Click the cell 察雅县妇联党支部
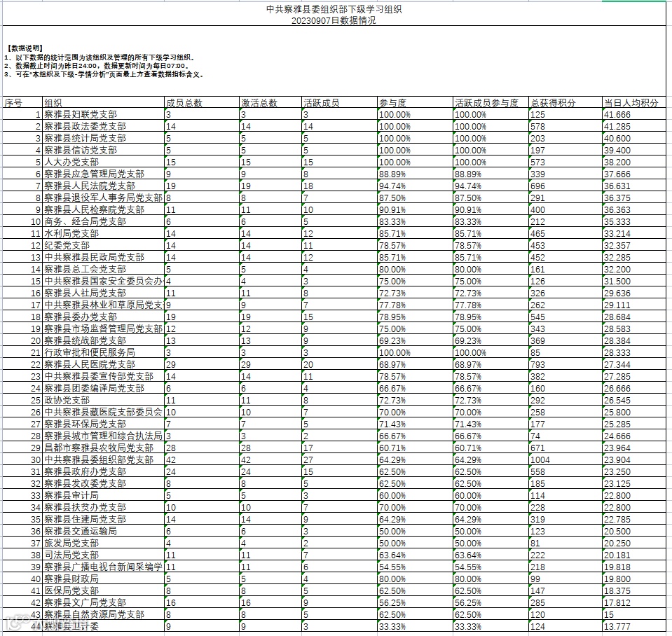This screenshot has width=672, height=636. coord(103,114)
